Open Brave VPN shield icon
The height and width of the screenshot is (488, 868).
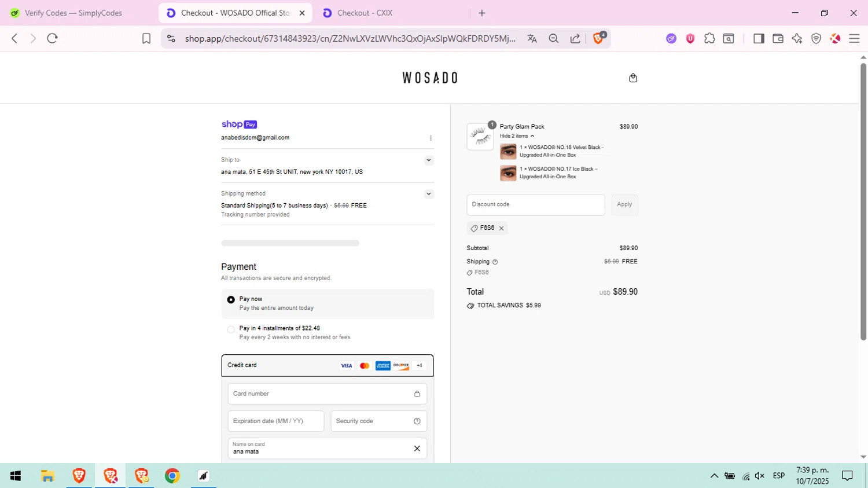(816, 38)
